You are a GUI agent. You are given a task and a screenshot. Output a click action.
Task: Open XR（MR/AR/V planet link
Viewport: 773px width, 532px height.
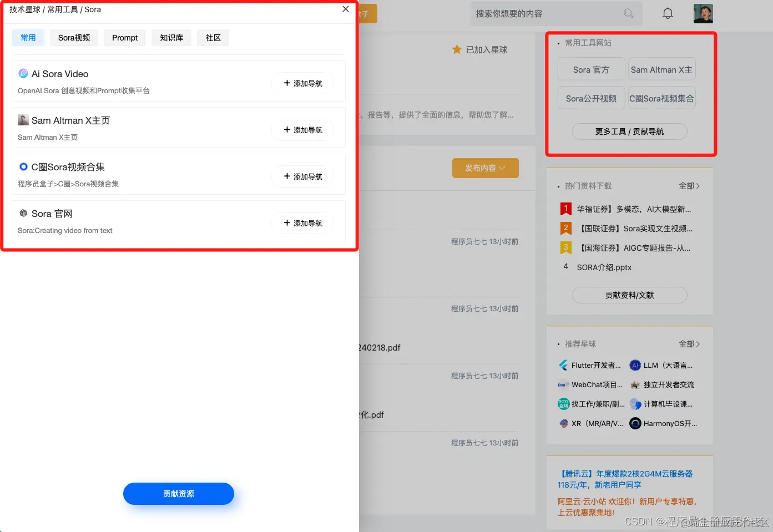pyautogui.click(x=597, y=423)
